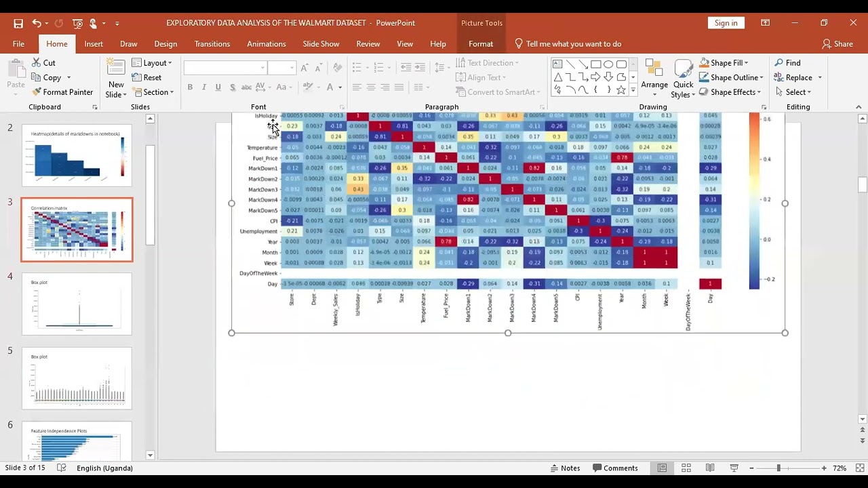This screenshot has height=488, width=868.
Task: Open Ribbon Display Options
Action: click(765, 23)
